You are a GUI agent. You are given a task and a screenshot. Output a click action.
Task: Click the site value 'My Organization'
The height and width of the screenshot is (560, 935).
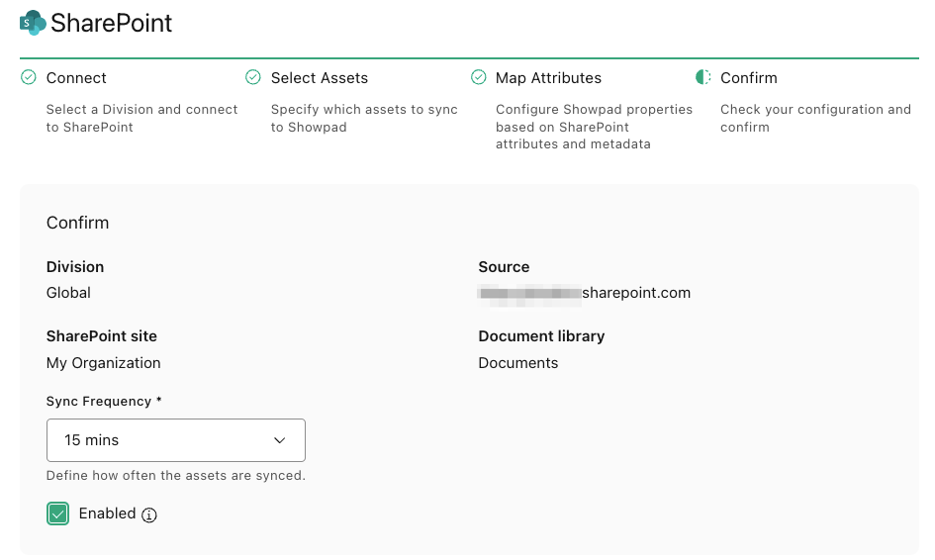click(104, 363)
